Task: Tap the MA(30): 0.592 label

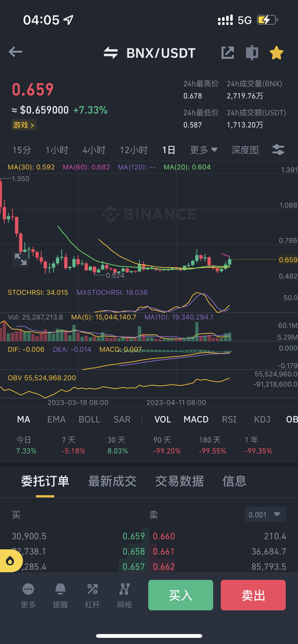Action: (31, 167)
